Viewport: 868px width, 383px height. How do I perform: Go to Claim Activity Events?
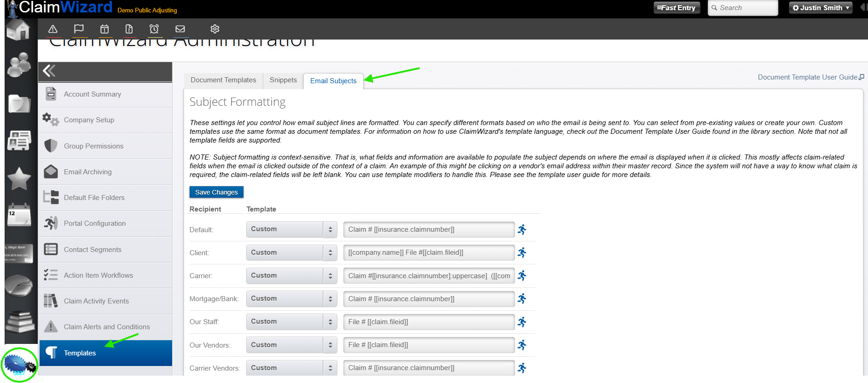pos(105,301)
